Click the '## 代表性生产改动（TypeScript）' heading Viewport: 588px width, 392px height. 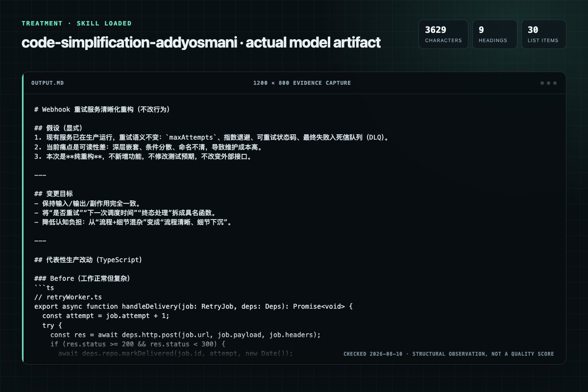coord(88,260)
